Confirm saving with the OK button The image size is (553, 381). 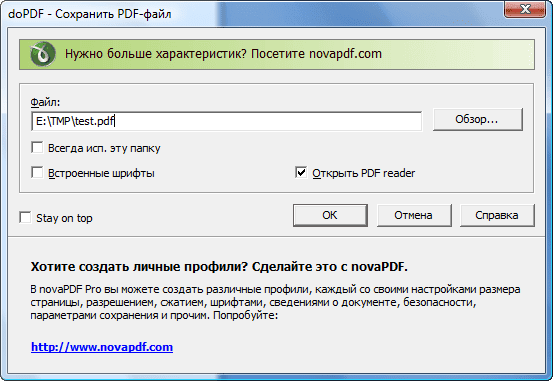[x=330, y=215]
